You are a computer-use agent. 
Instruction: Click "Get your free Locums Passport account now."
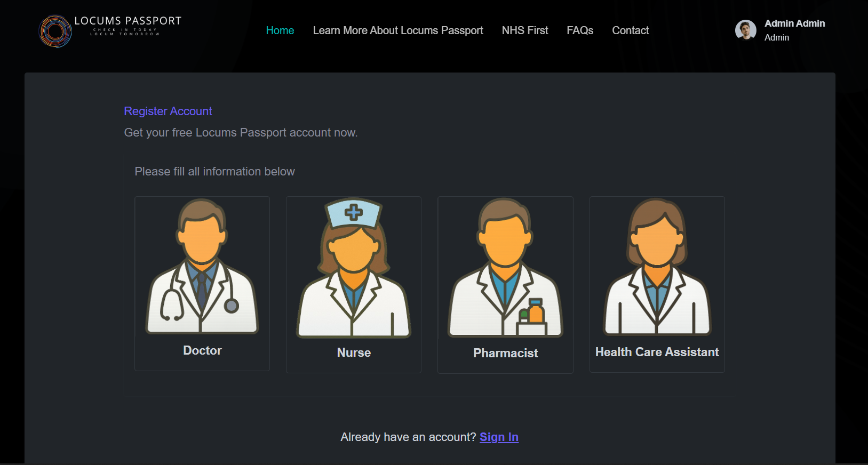(241, 132)
